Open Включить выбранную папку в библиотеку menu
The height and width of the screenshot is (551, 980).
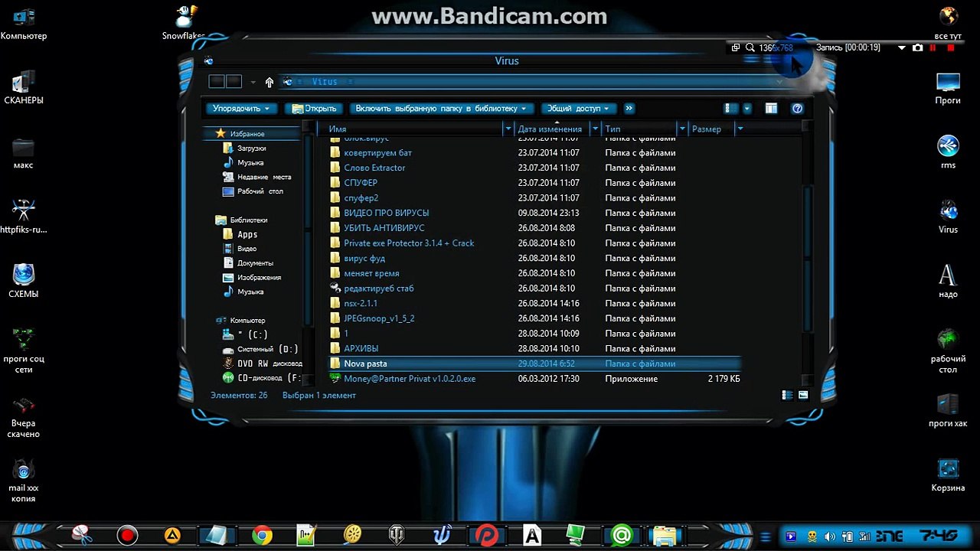[x=443, y=109]
